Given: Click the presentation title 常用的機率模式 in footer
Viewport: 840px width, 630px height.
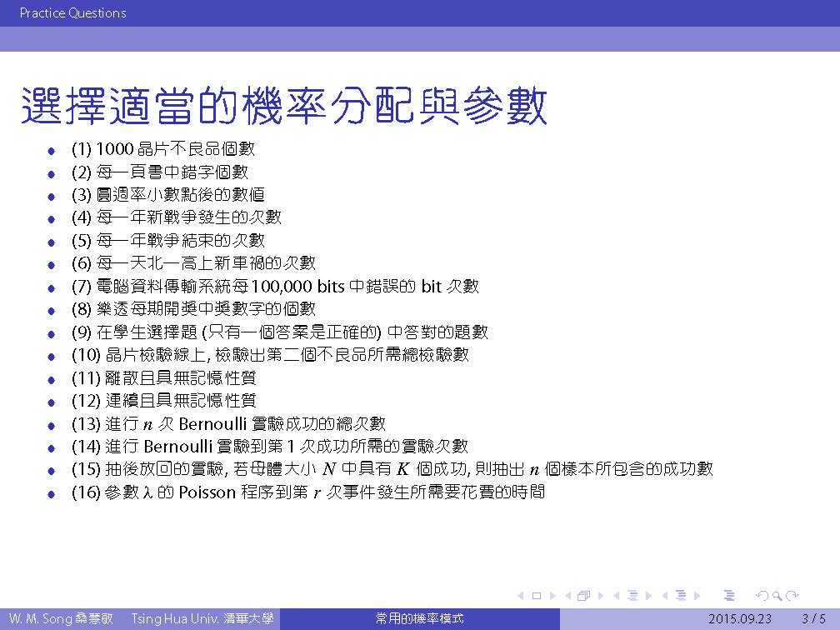Looking at the screenshot, I should (x=419, y=619).
